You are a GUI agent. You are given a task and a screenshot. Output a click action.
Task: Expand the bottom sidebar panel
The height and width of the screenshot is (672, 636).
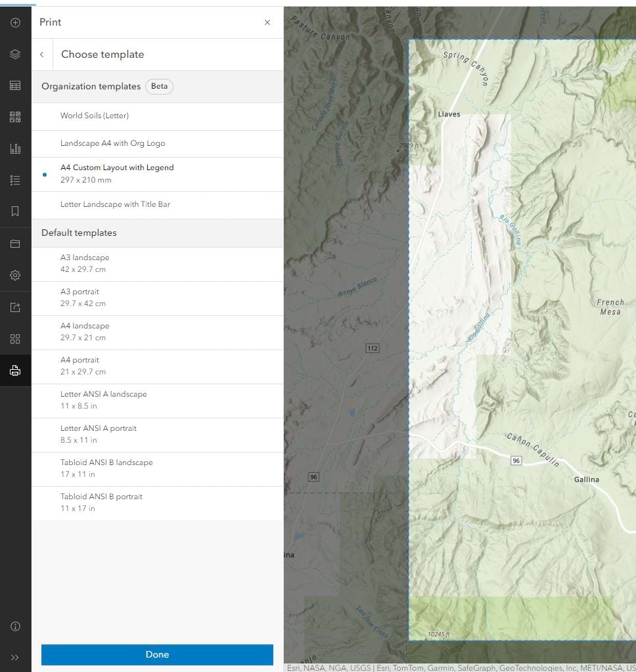tap(14, 656)
